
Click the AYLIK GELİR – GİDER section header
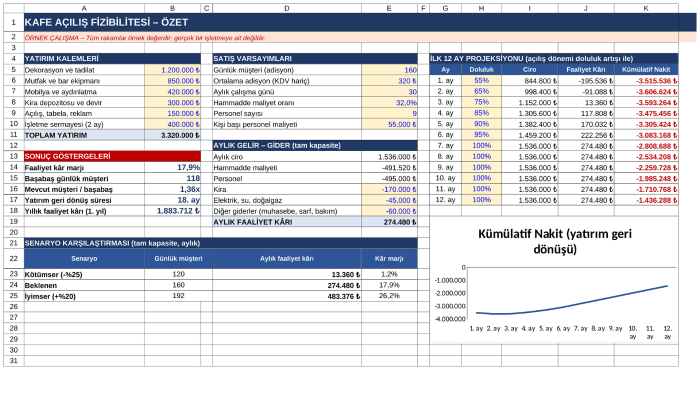click(x=315, y=145)
